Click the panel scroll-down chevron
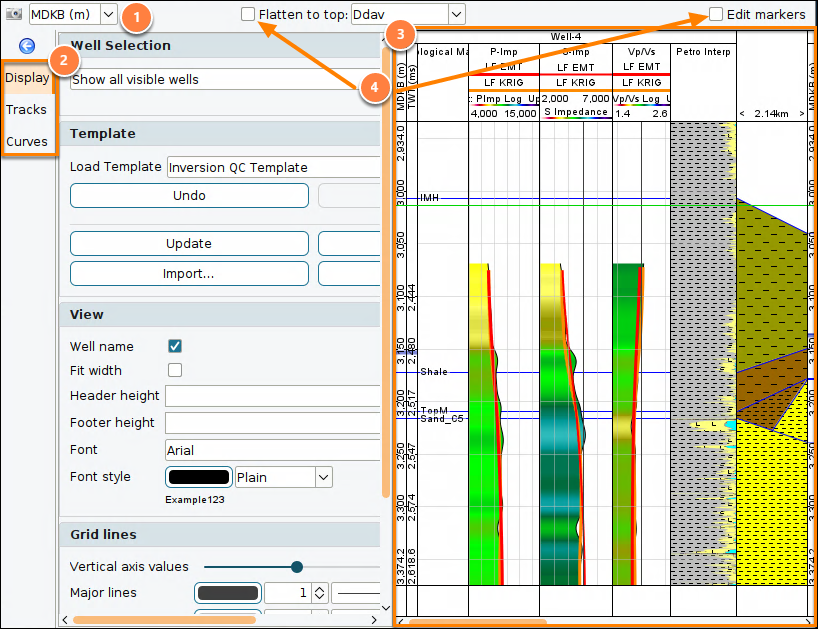This screenshot has height=629, width=818. pyautogui.click(x=386, y=608)
